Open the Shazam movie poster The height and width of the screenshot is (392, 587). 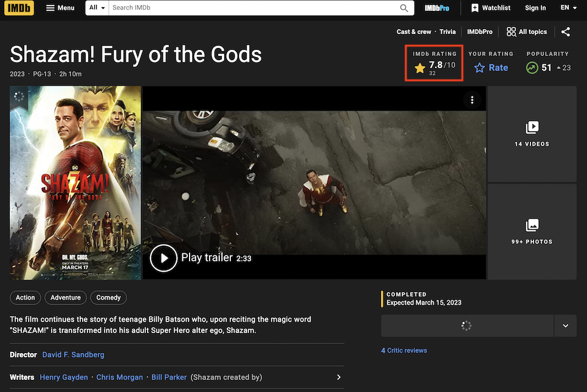click(75, 183)
